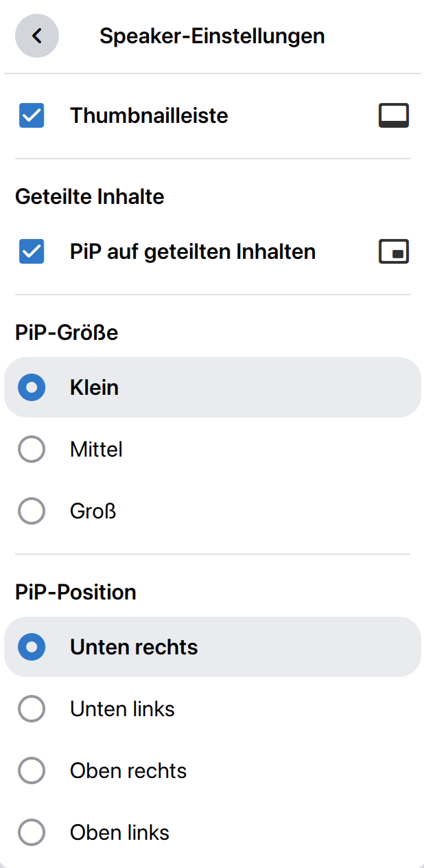Select Oben links radio button
The image size is (424, 868).
32,833
